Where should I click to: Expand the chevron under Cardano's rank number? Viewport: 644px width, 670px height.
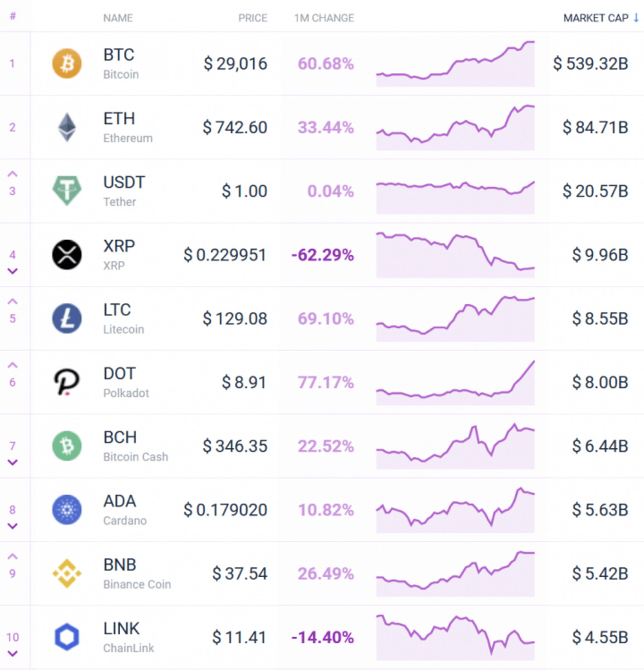12,525
